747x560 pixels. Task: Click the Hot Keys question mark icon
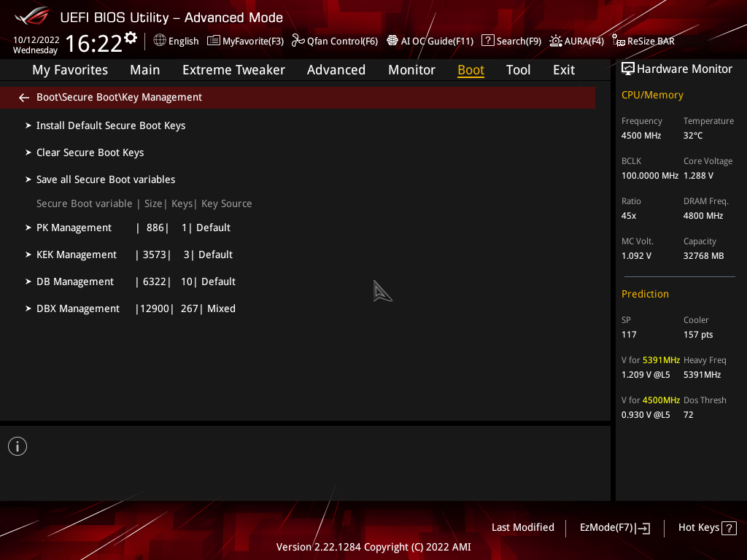(729, 528)
